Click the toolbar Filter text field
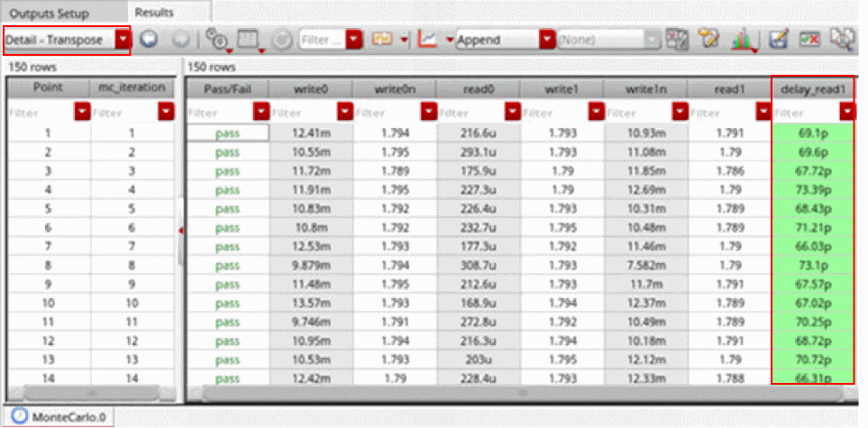The image size is (868, 428). (x=322, y=40)
